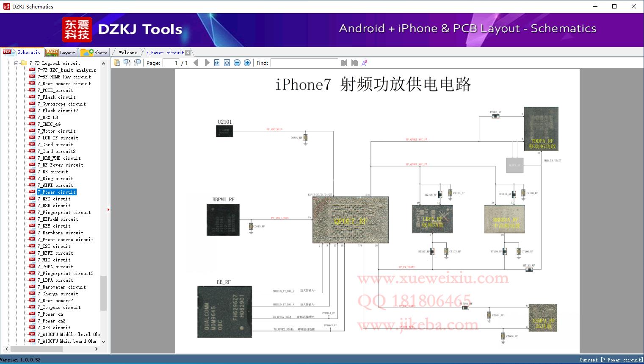Screen dimensions: 644x364
Task: Click the tree horizontal scroll right arrow
Action: [x=97, y=349]
